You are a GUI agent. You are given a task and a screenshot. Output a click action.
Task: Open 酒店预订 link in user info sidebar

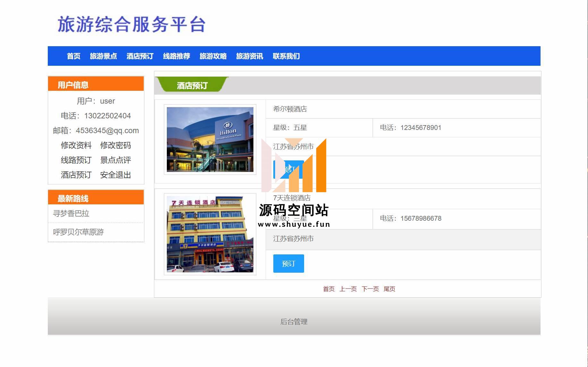[76, 175]
